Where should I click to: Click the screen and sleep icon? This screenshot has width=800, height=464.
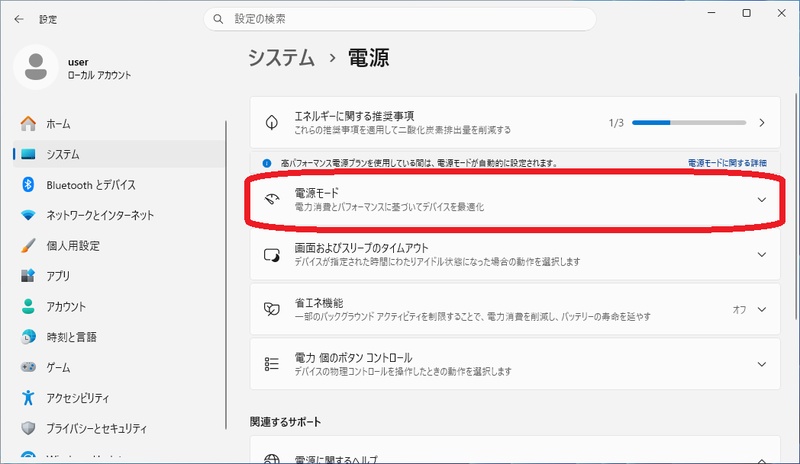pos(271,254)
